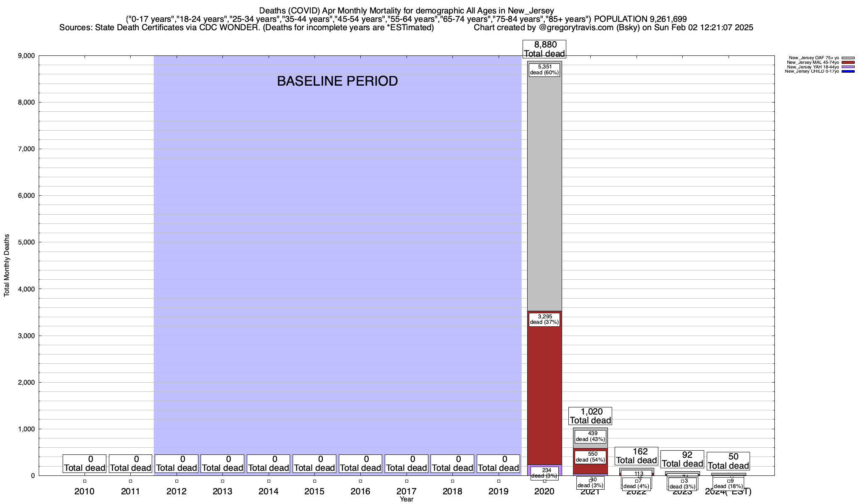Screen dimensions: 861x504
Task: Click the 234 dead (3%) label for 2020
Action: [x=544, y=473]
